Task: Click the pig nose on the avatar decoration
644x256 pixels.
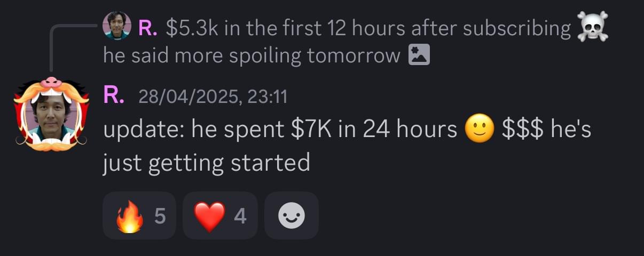Action: click(51, 82)
